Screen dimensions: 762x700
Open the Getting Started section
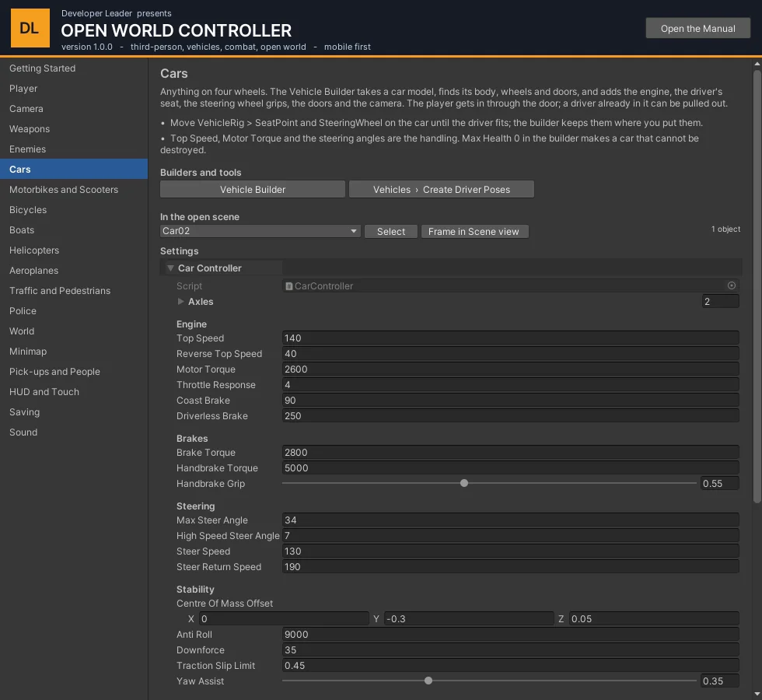(x=74, y=68)
